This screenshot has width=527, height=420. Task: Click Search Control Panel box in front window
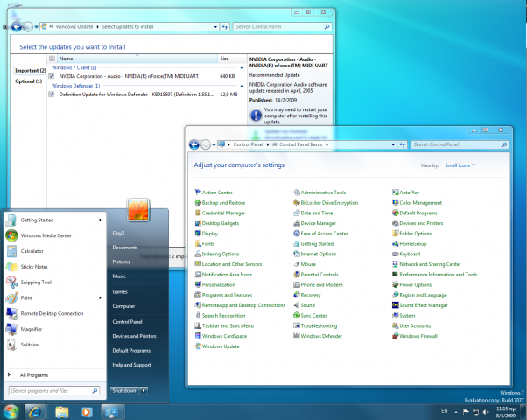click(460, 145)
